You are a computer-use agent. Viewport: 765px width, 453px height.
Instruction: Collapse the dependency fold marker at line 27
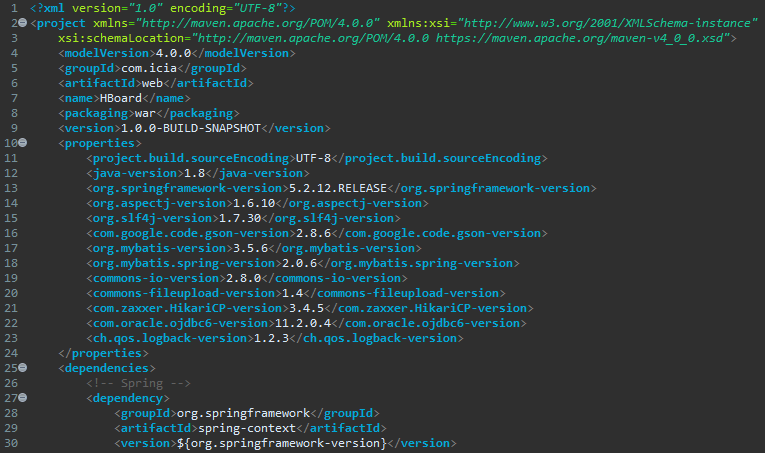click(x=22, y=398)
